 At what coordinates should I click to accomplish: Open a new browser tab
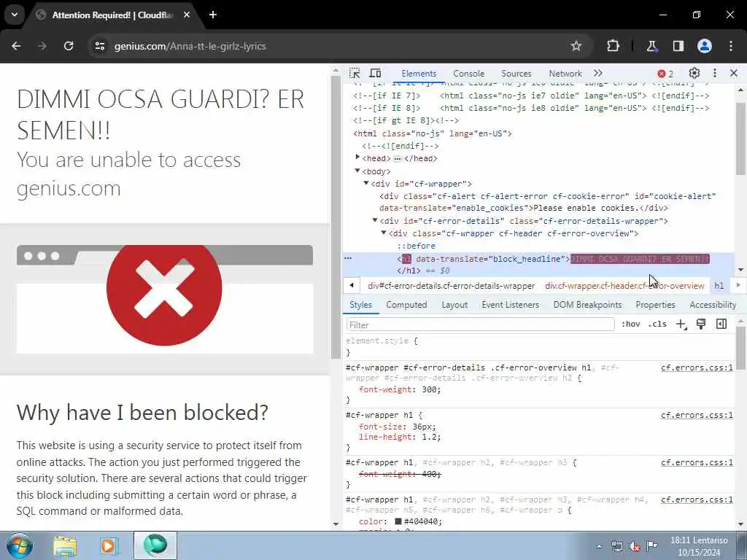(x=213, y=15)
